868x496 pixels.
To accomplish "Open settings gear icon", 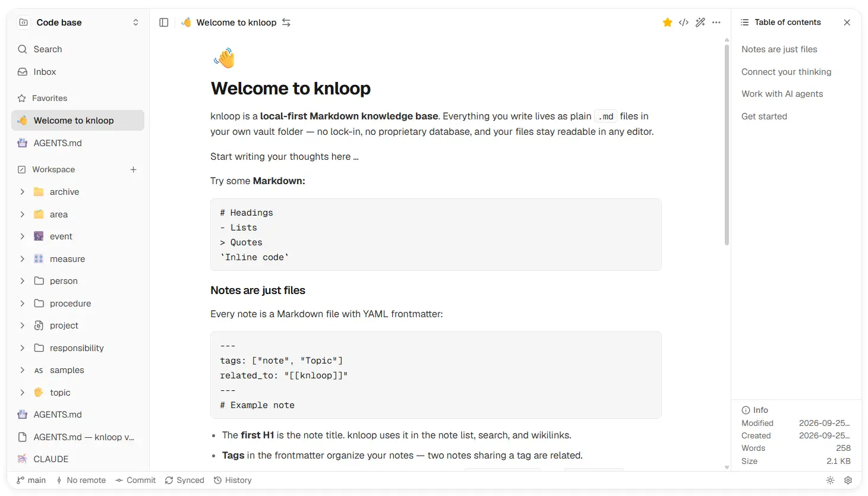I will (848, 481).
